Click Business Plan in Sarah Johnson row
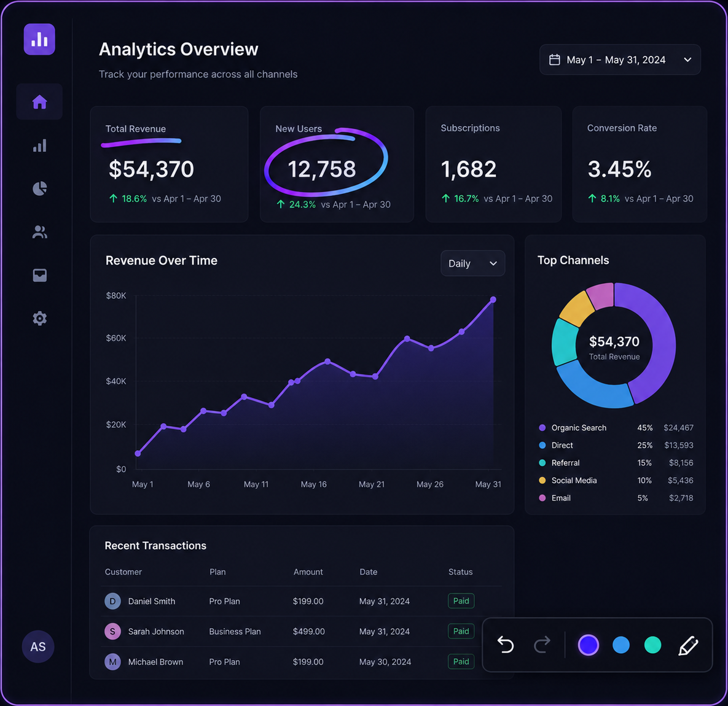Screen dimensions: 728x706 click(x=235, y=631)
